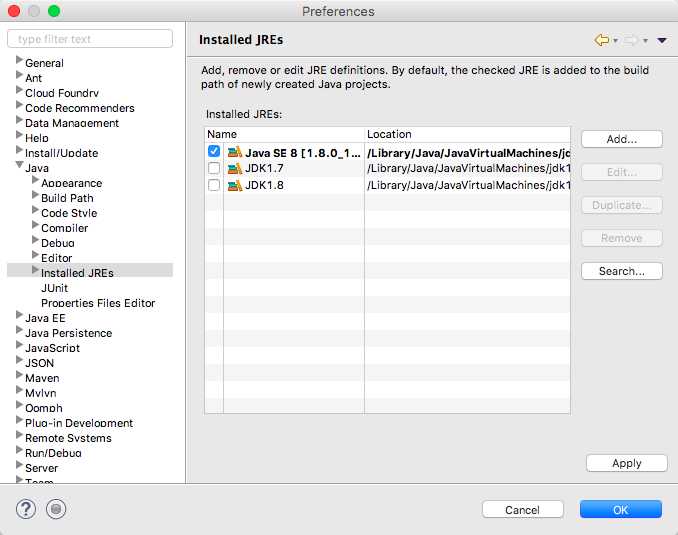Click the JDK1.8 location path cell
The width and height of the screenshot is (678, 535).
(468, 186)
